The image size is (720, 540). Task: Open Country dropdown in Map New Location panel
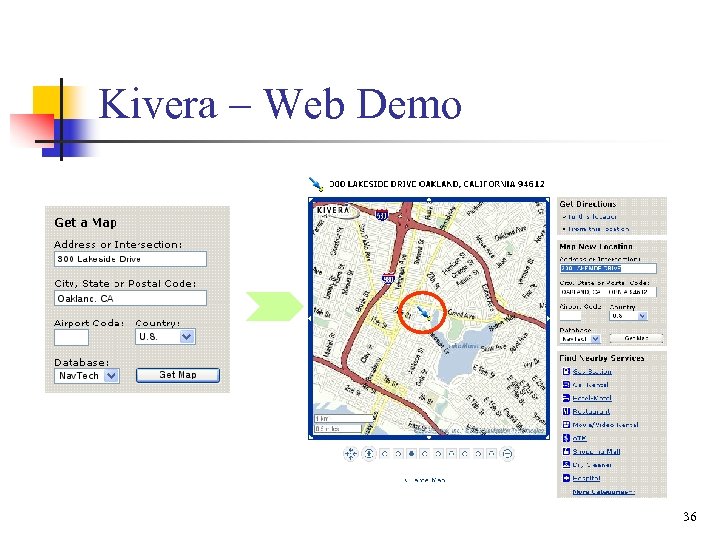tap(629, 315)
